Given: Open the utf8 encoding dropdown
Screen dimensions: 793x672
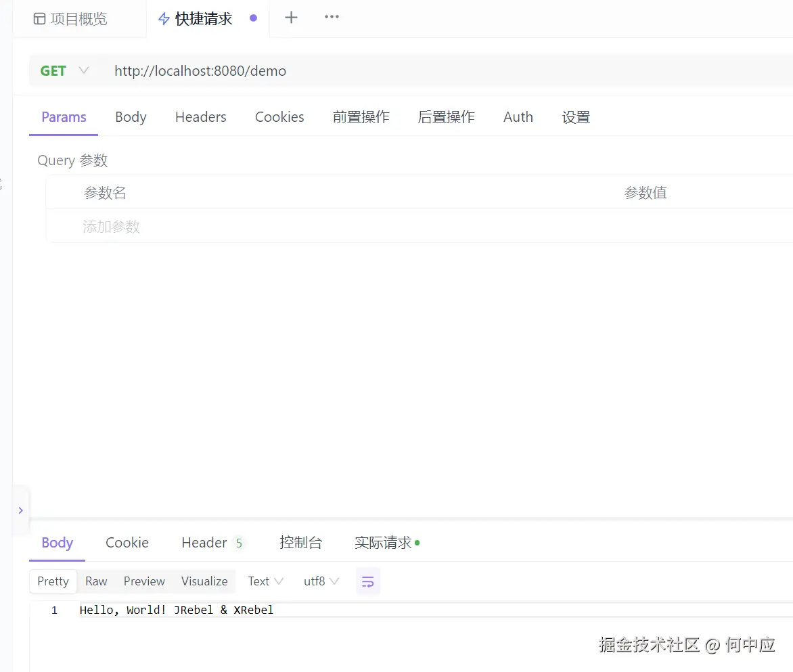Looking at the screenshot, I should point(321,581).
